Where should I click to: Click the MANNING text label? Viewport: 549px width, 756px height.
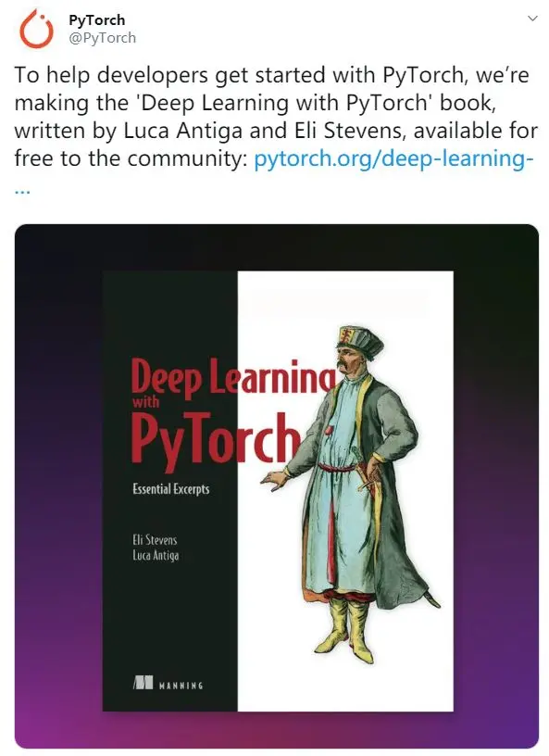[x=181, y=686]
